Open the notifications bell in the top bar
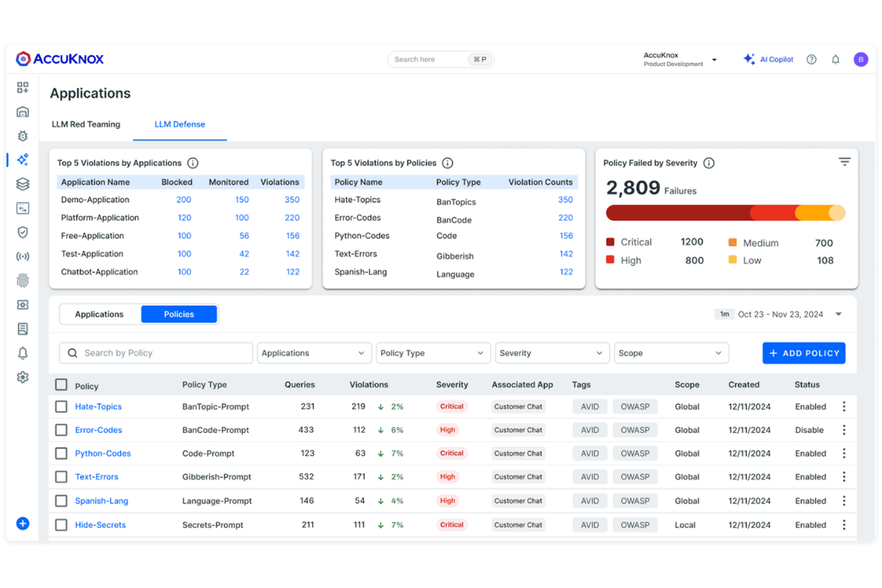The height and width of the screenshot is (588, 882). 836,59
